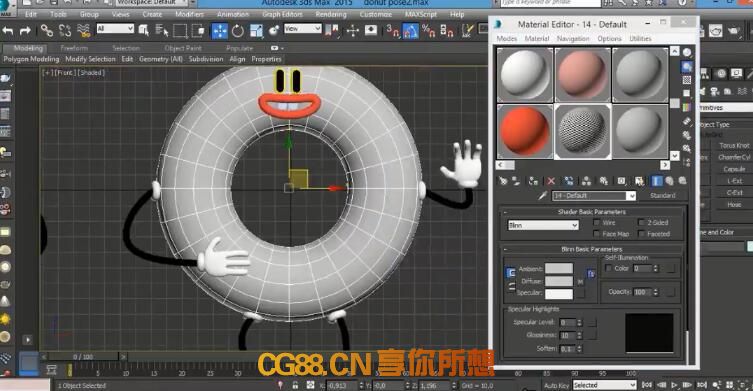Open the Rendering menu
The width and height of the screenshot is (753, 391).
[x=331, y=14]
